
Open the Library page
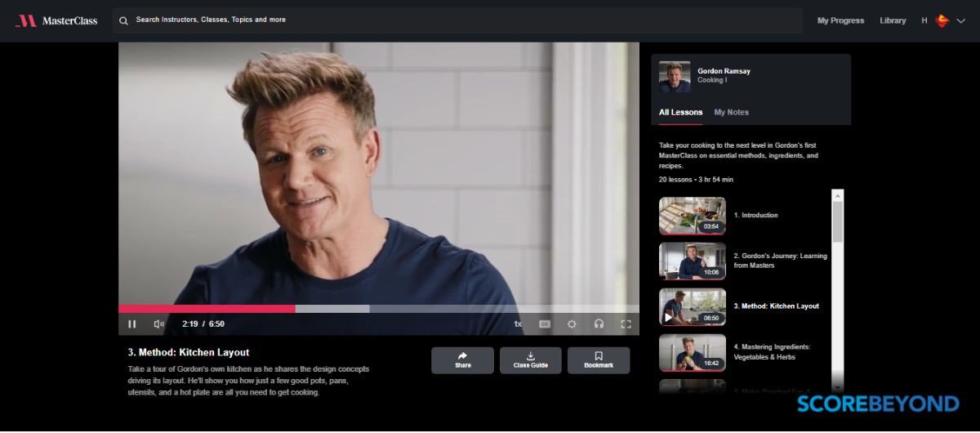point(893,20)
